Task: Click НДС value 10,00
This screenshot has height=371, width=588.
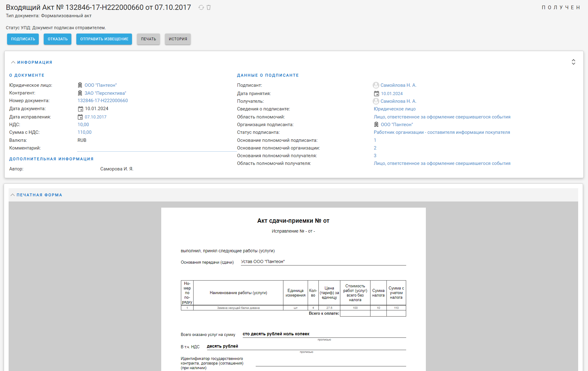Action: 83,125
